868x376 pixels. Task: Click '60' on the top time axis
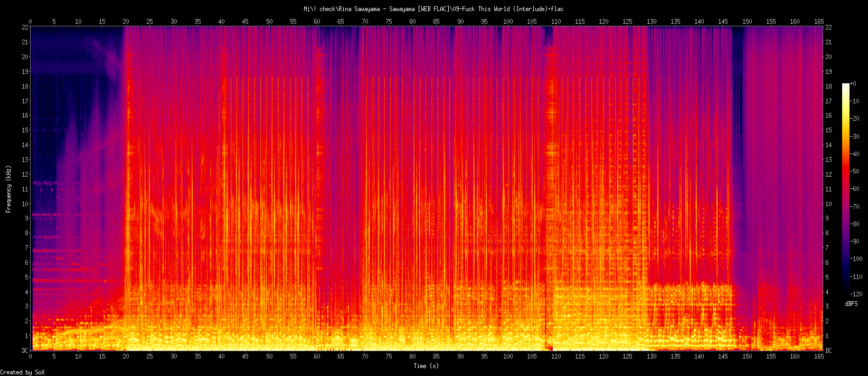(x=317, y=22)
